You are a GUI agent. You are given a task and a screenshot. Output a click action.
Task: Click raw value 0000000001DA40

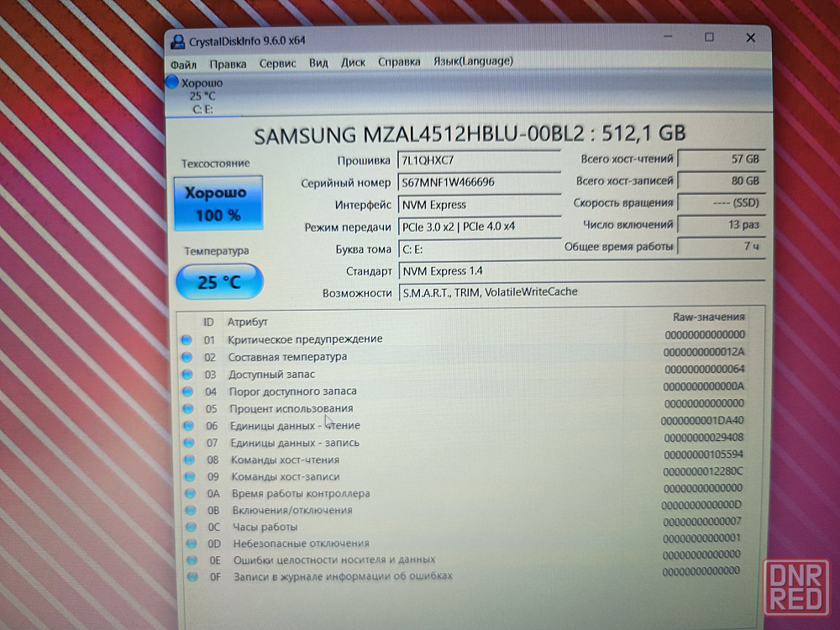[x=701, y=421]
